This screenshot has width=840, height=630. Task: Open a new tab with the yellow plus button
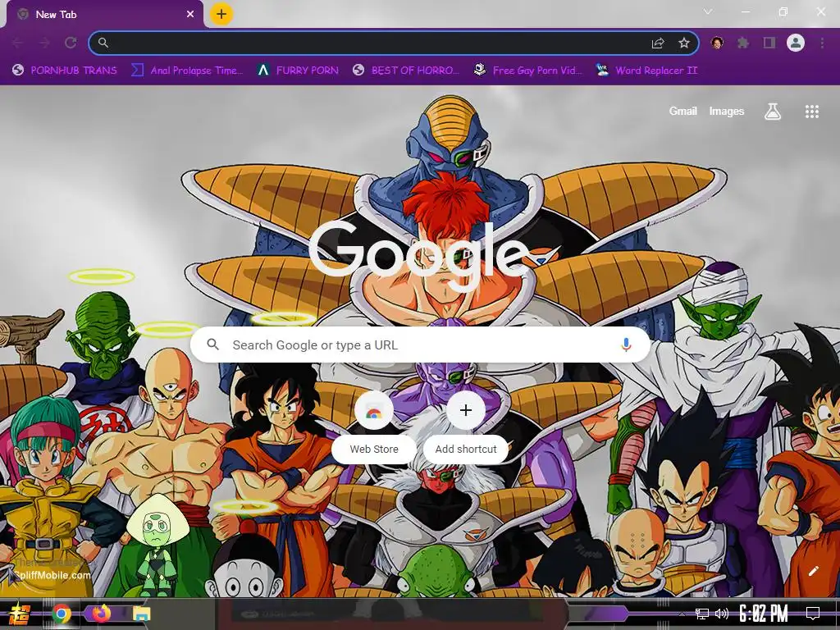[x=221, y=14]
